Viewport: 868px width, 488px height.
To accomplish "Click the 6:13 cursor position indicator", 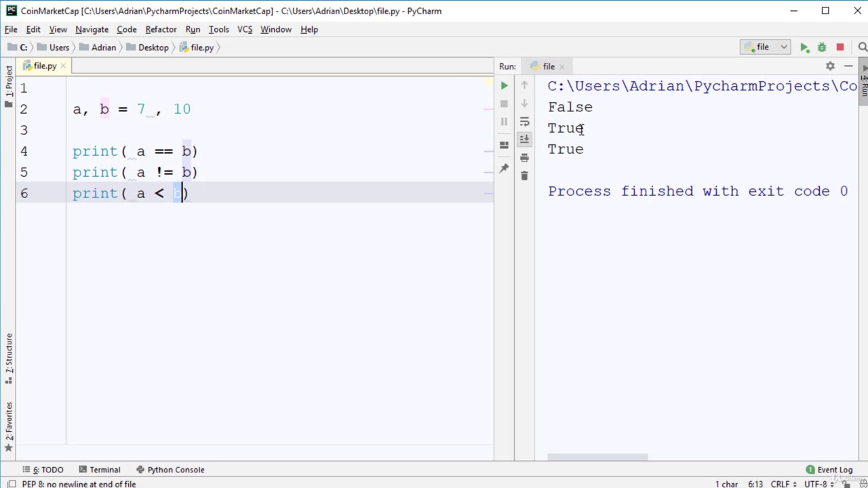I will (755, 484).
